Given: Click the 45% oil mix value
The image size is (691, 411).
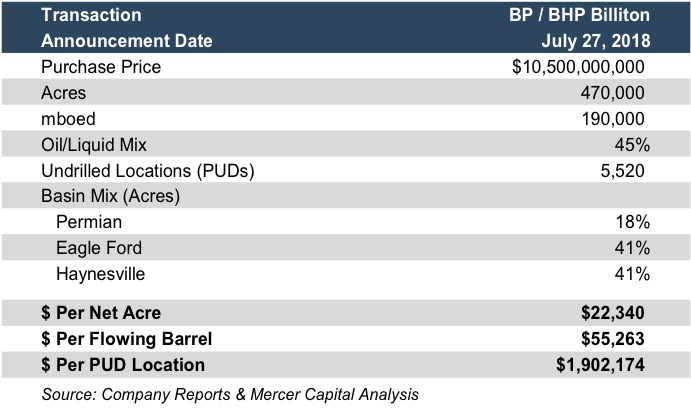Looking at the screenshot, I should click(x=634, y=145).
